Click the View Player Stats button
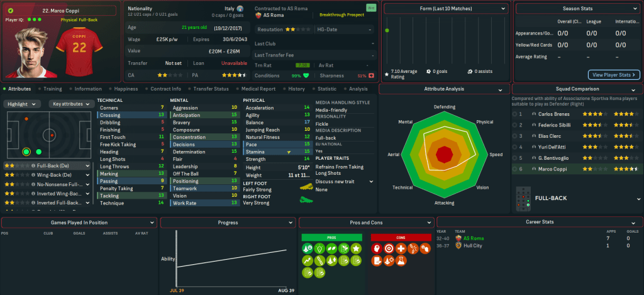 click(x=614, y=75)
